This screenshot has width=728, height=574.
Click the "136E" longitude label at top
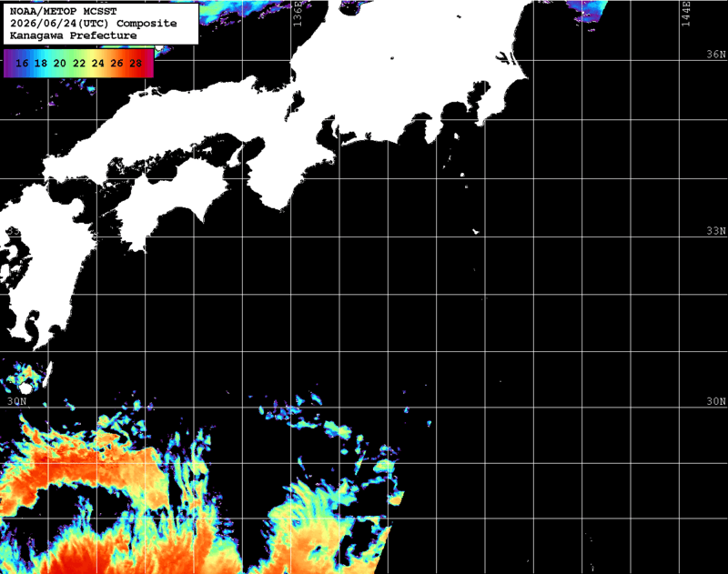(x=298, y=14)
